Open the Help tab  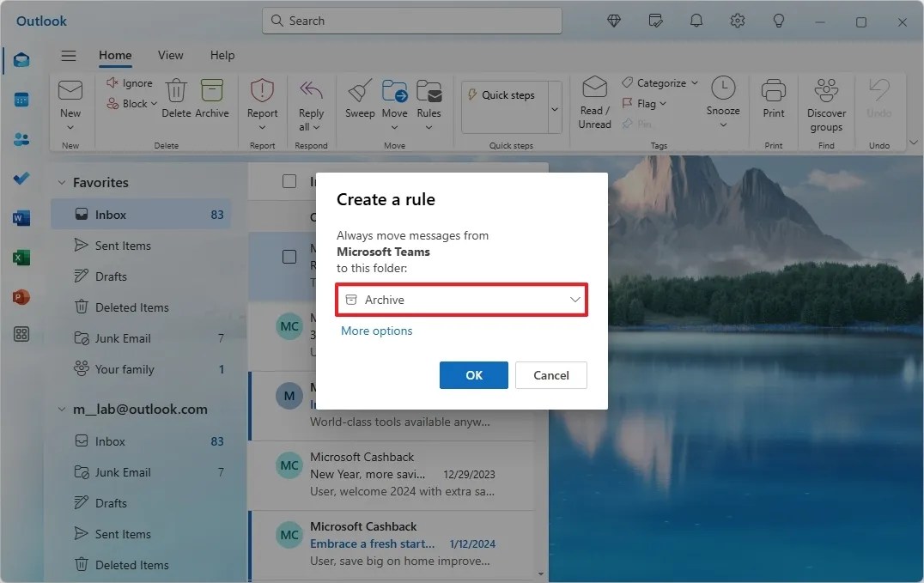pos(222,55)
